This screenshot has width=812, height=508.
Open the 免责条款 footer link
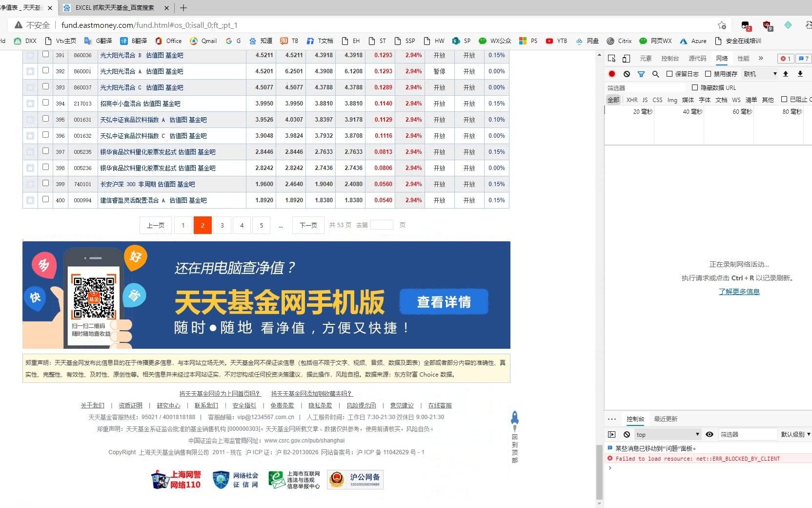[x=282, y=405]
